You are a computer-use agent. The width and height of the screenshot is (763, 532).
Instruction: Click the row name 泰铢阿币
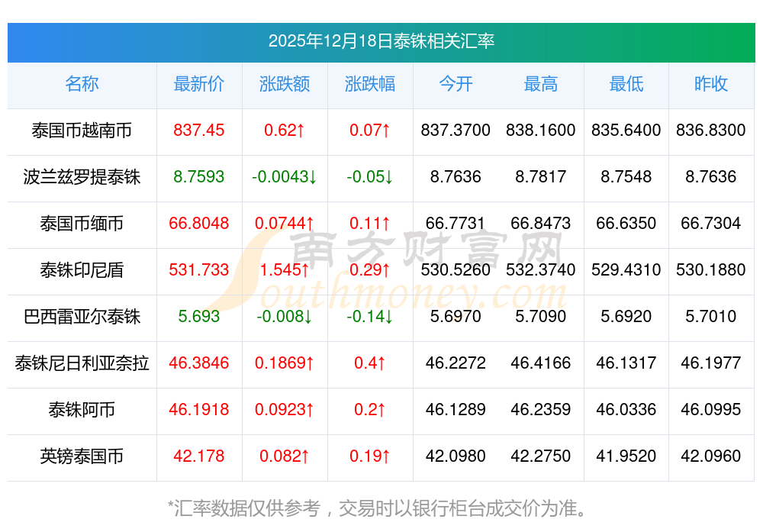[x=82, y=410]
